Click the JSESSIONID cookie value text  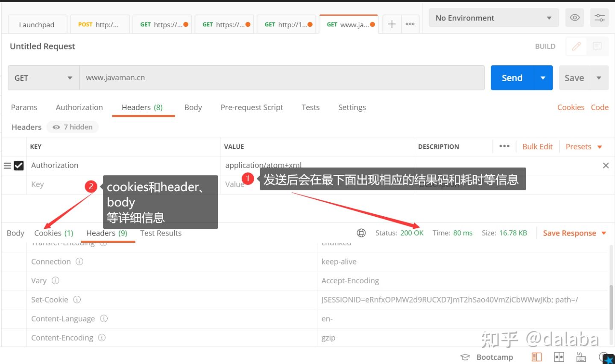point(450,300)
